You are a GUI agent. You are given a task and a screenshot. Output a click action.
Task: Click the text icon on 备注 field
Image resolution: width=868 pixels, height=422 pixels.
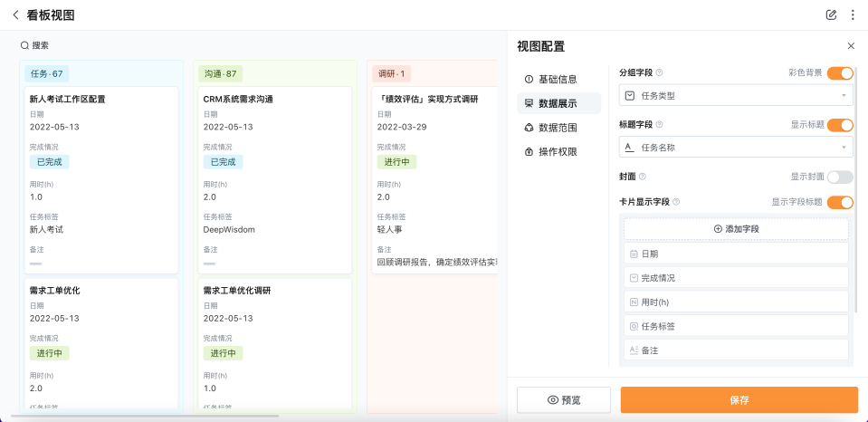click(634, 350)
